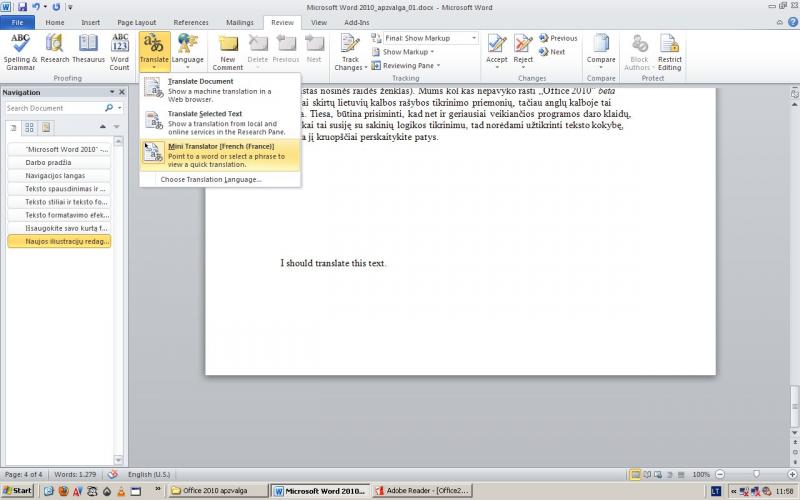Click the 'Words: 1,279' status entry

75,474
